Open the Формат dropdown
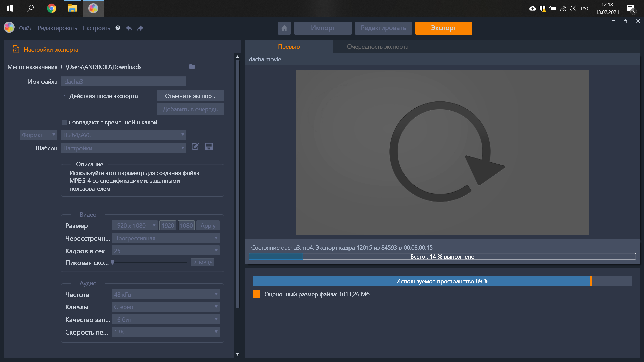This screenshot has width=644, height=362. pyautogui.click(x=38, y=135)
